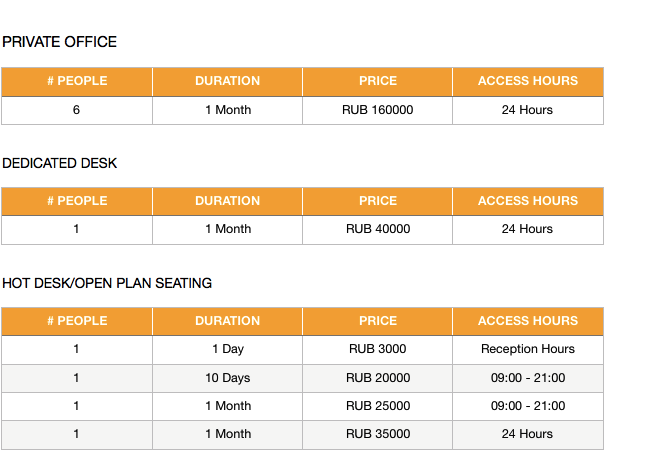Click the Reception Hours cell
Screen dimensions: 667x451
528,350
